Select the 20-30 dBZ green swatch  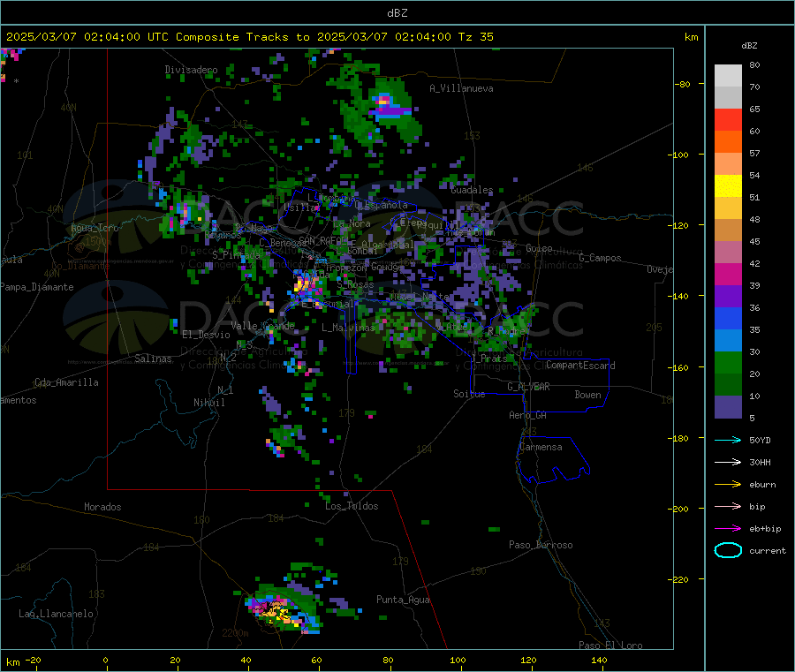728,362
